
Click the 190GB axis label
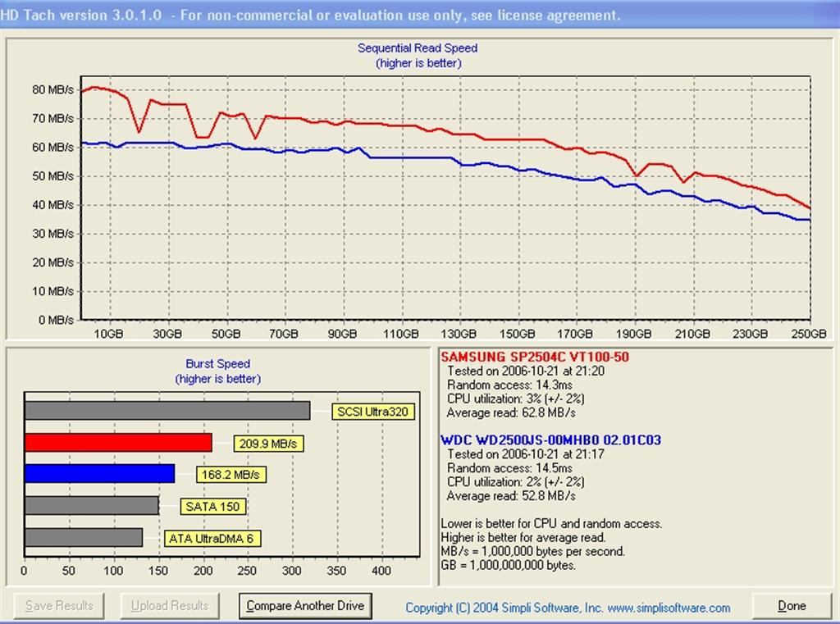[634, 334]
